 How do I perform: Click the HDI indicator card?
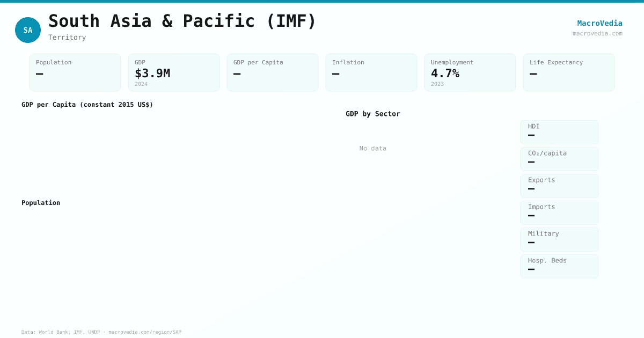point(559,132)
